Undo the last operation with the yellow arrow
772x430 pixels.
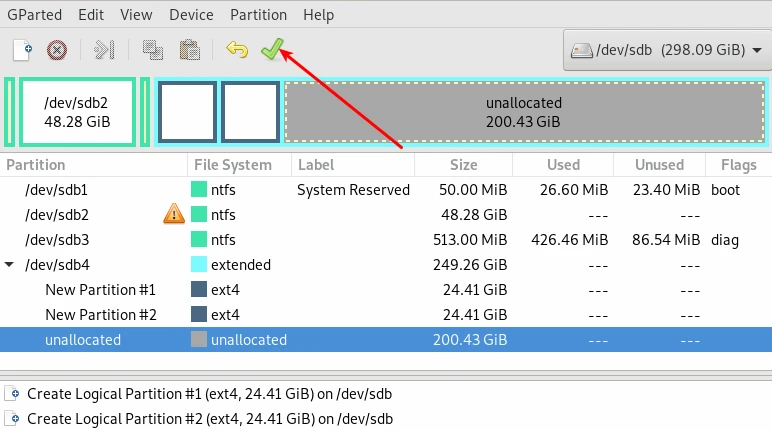(x=237, y=50)
